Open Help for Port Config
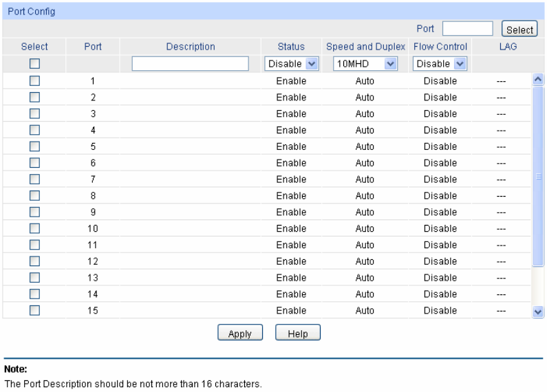 click(x=298, y=334)
